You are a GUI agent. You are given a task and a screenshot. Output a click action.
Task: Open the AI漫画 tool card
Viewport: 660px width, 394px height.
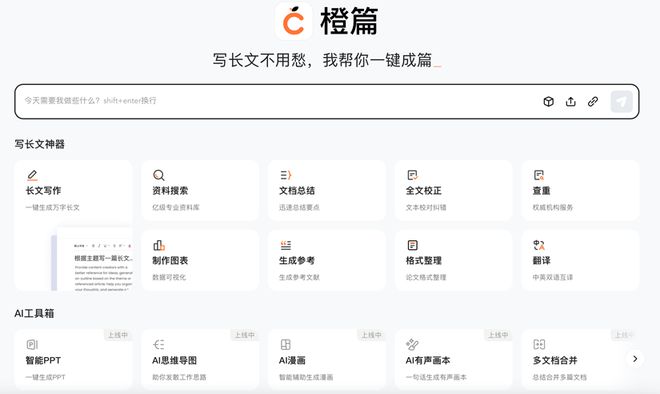pos(327,359)
